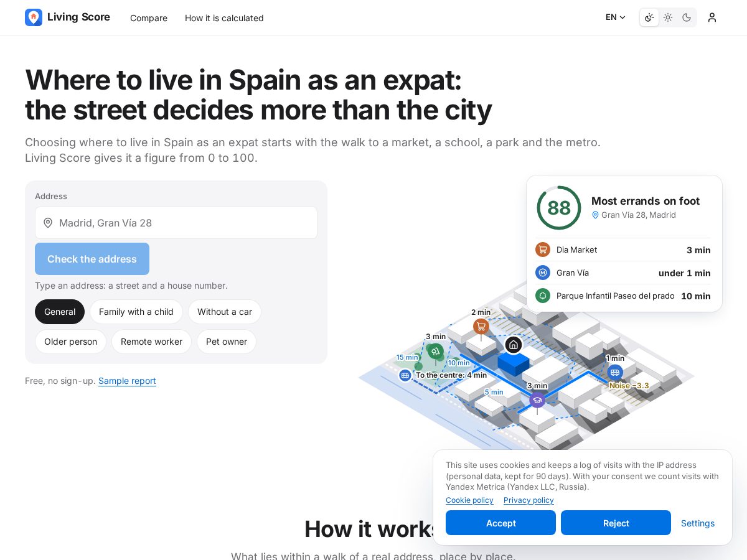
Task: Click the Parque Infantil park icon
Action: (543, 296)
